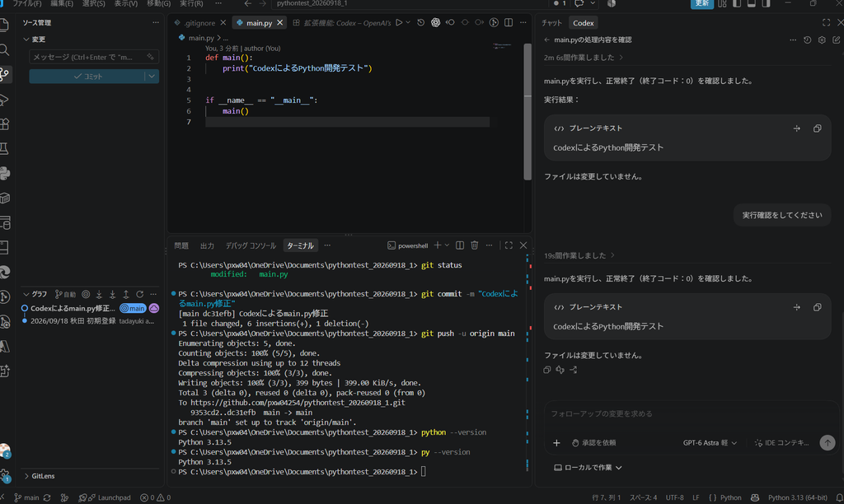Toggle the secondary sidebar layout icon
Image resolution: width=844 pixels, height=504 pixels.
point(766,4)
